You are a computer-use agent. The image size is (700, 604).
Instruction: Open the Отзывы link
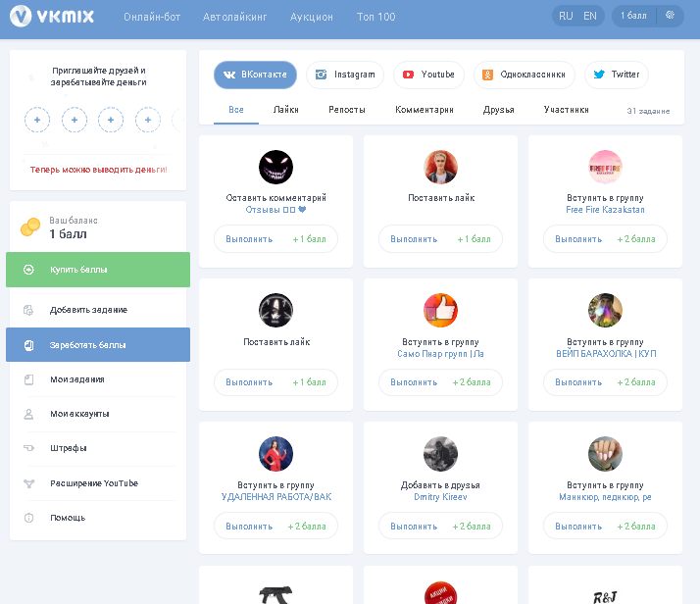tap(275, 210)
